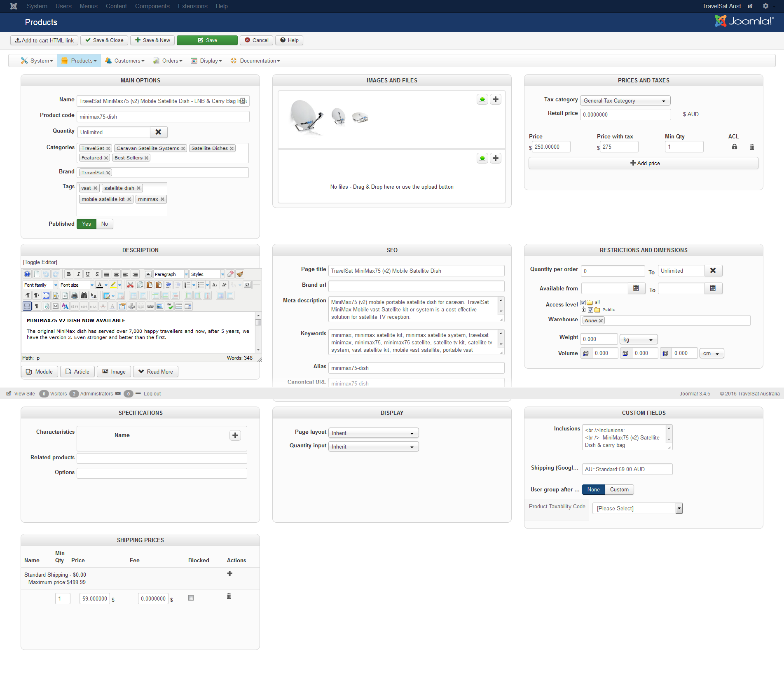Click the Save & Close button
The width and height of the screenshot is (784, 678).
[x=104, y=40]
